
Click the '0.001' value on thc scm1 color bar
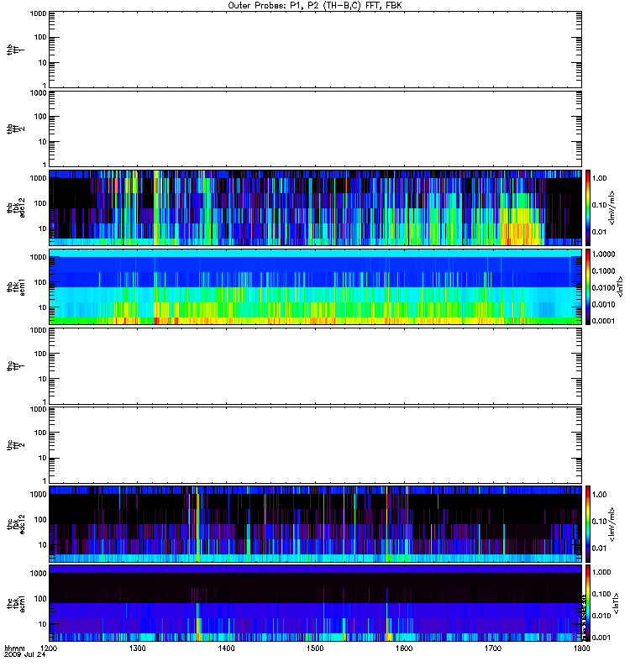point(601,638)
